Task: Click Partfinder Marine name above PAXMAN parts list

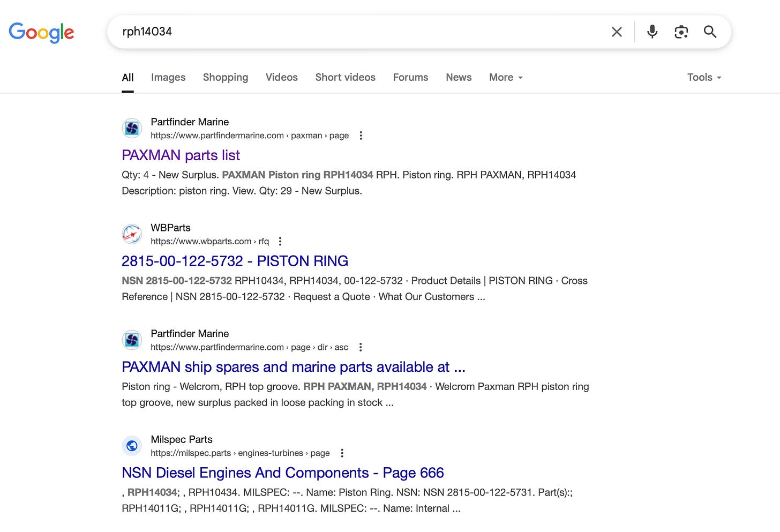Action: 190,122
